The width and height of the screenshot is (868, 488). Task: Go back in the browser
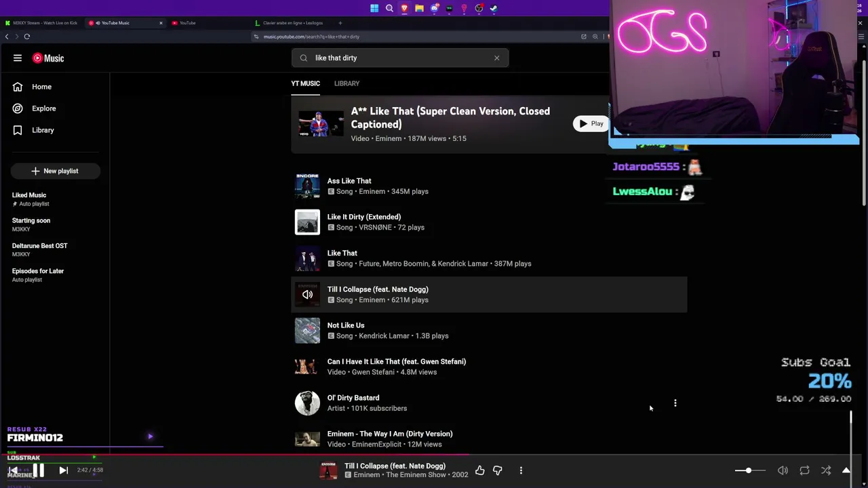pos(7,37)
